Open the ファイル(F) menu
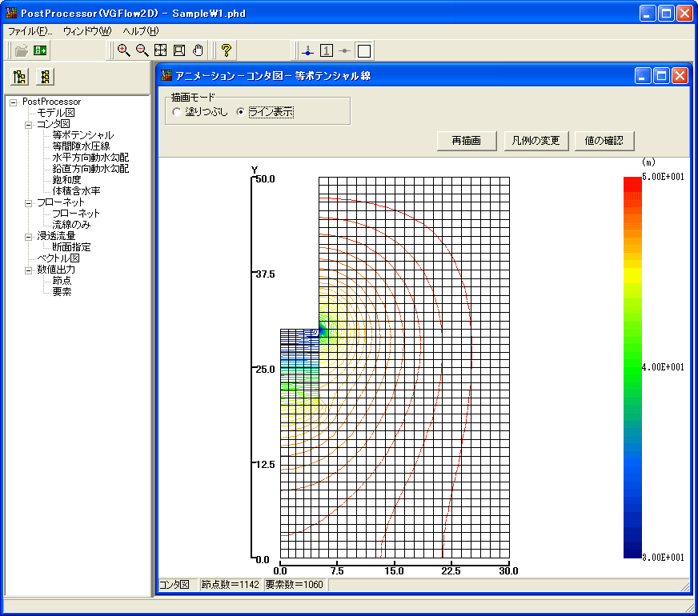This screenshot has height=616, width=698. tap(30, 31)
